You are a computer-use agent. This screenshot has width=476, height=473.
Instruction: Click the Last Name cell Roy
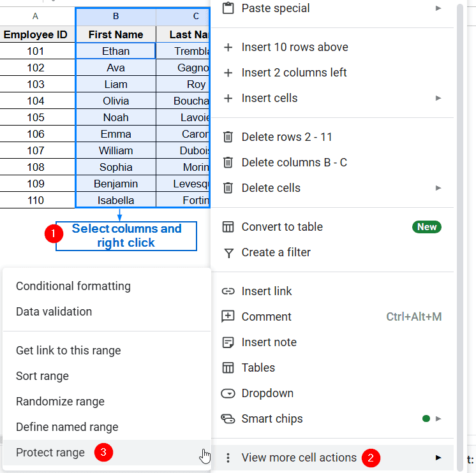(183, 84)
